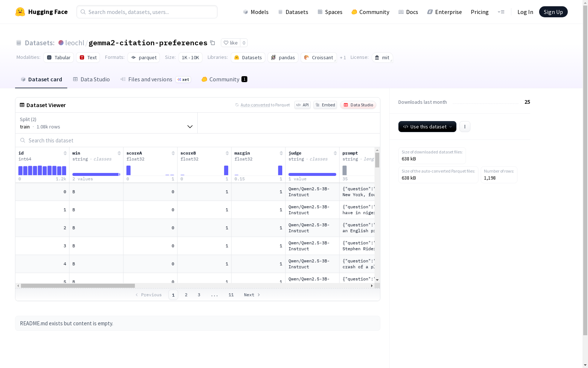
Task: Open Docs in top navigation
Action: [x=408, y=12]
